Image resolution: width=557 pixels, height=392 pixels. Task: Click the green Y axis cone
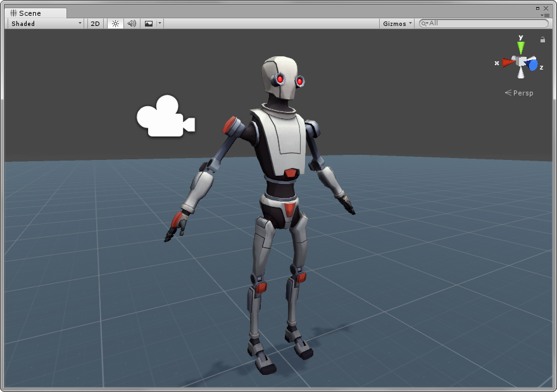click(x=521, y=47)
